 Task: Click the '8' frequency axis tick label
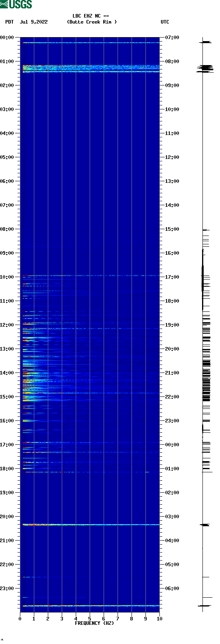[x=132, y=619]
